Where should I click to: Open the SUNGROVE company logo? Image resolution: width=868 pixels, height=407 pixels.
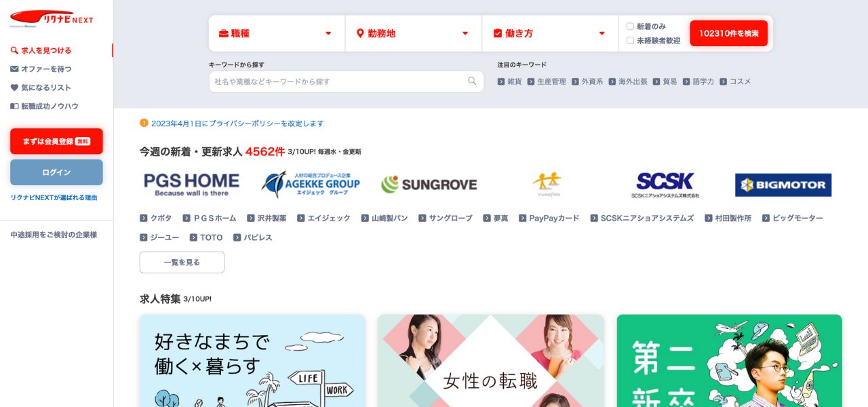[x=429, y=185]
